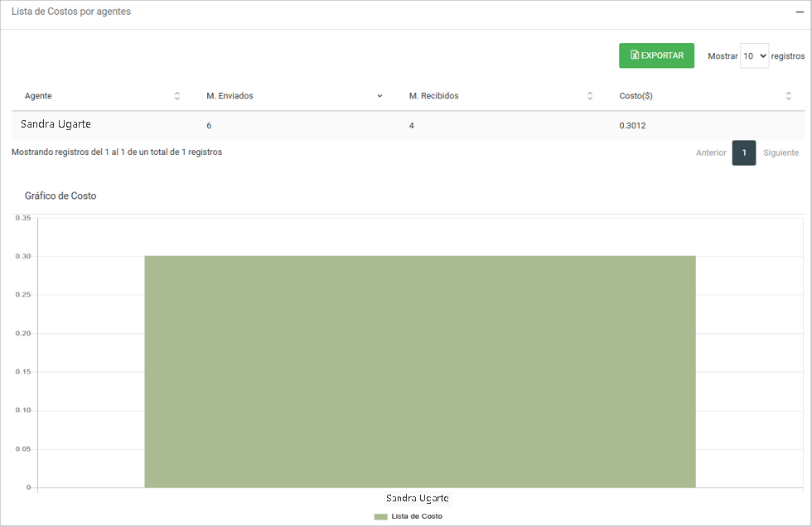The height and width of the screenshot is (527, 812).
Task: Click the Excel icon on the Exportar button
Action: pyautogui.click(x=635, y=56)
